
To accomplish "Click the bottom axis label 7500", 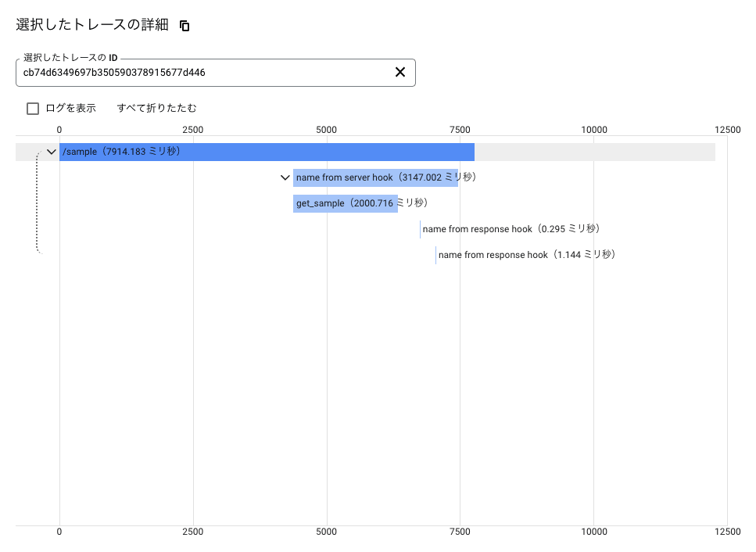I will pyautogui.click(x=460, y=532).
